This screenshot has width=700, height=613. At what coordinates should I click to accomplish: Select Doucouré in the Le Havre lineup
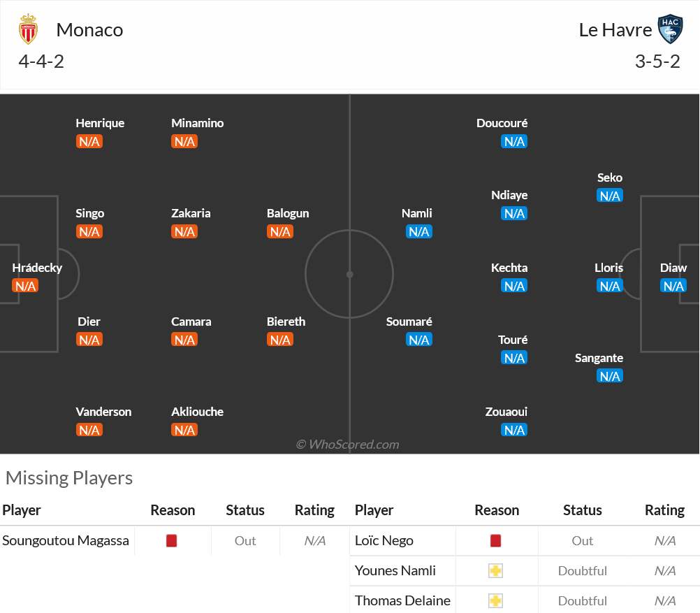[x=502, y=123]
